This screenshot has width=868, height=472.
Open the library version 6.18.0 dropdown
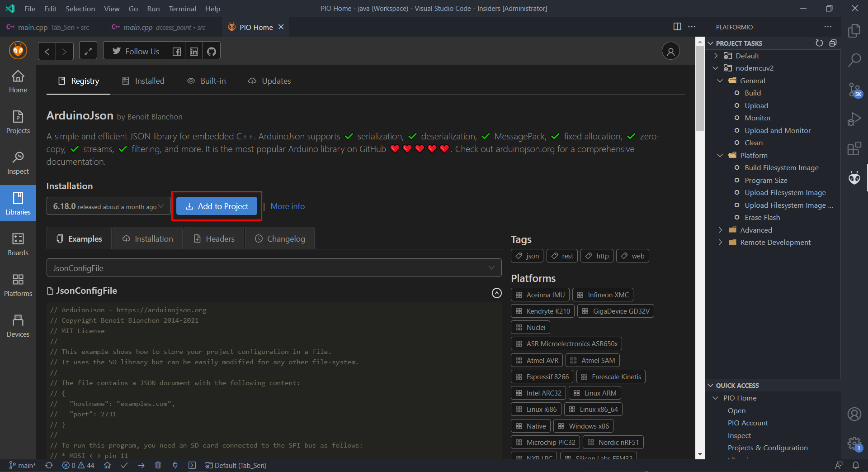point(108,206)
